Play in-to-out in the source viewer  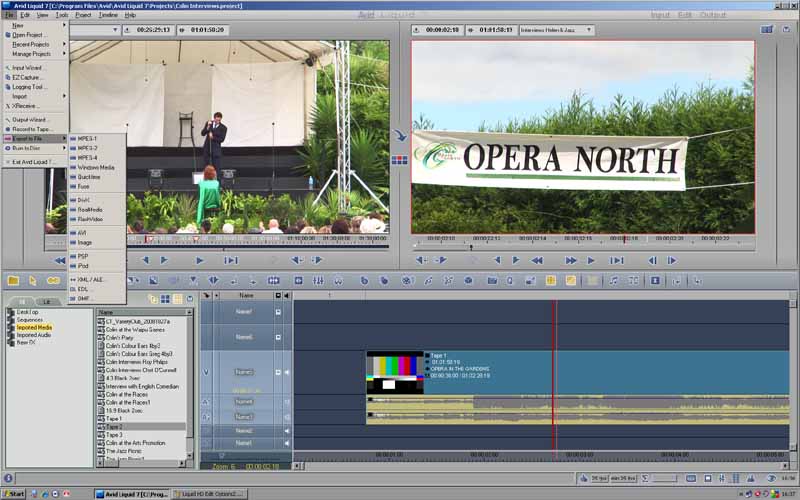pyautogui.click(x=231, y=261)
